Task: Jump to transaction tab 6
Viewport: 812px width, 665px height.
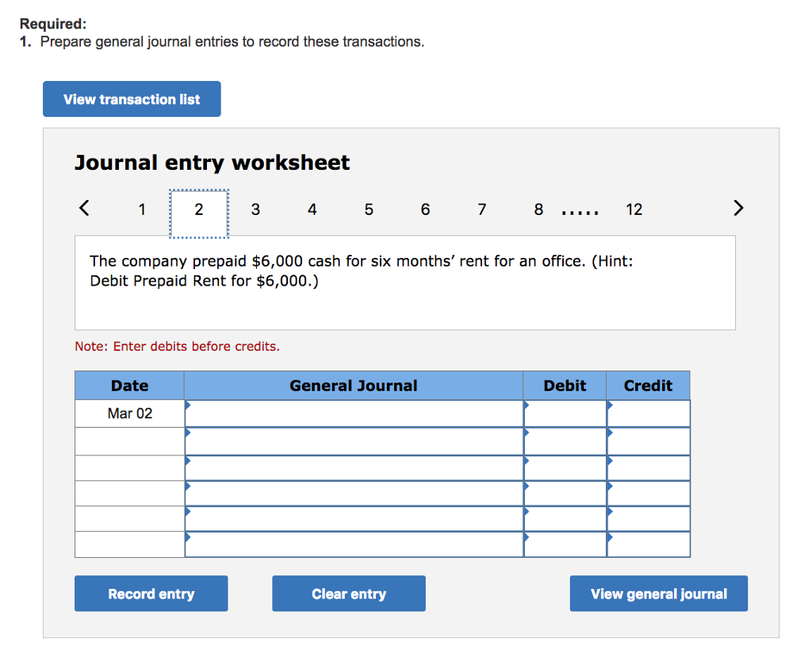Action: click(425, 209)
